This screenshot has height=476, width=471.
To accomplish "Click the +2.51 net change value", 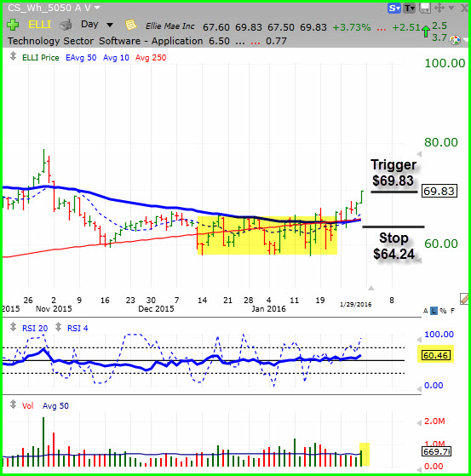I will pyautogui.click(x=406, y=27).
